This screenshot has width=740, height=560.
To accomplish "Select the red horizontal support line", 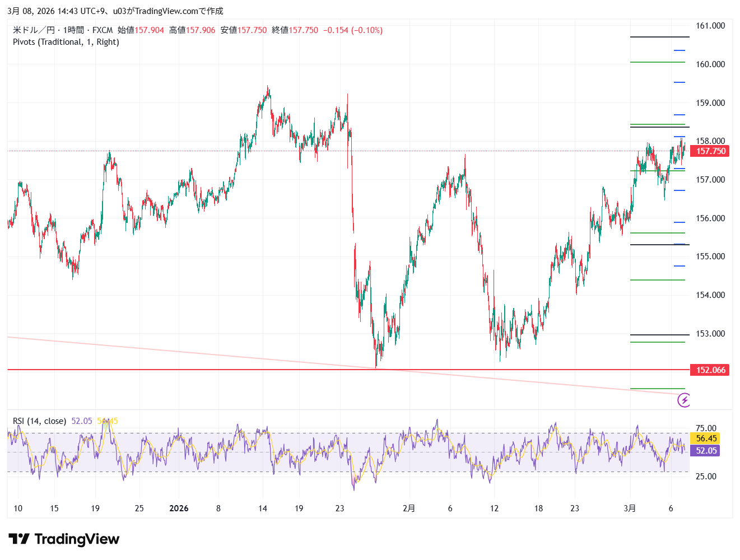I will 224,370.
